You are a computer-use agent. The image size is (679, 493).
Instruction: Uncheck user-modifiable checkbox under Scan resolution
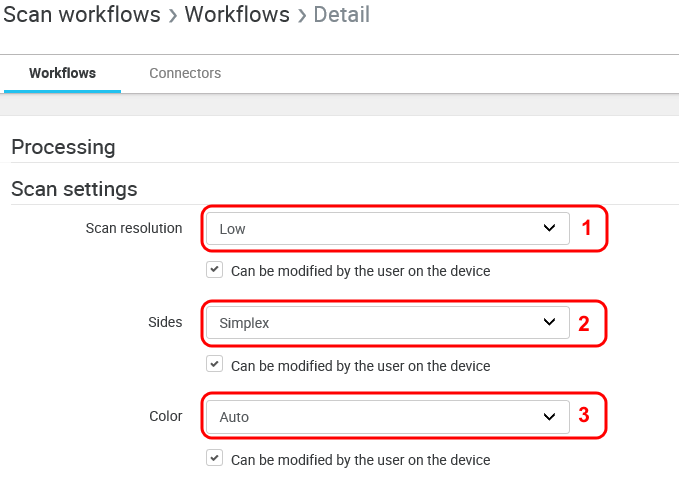[214, 270]
